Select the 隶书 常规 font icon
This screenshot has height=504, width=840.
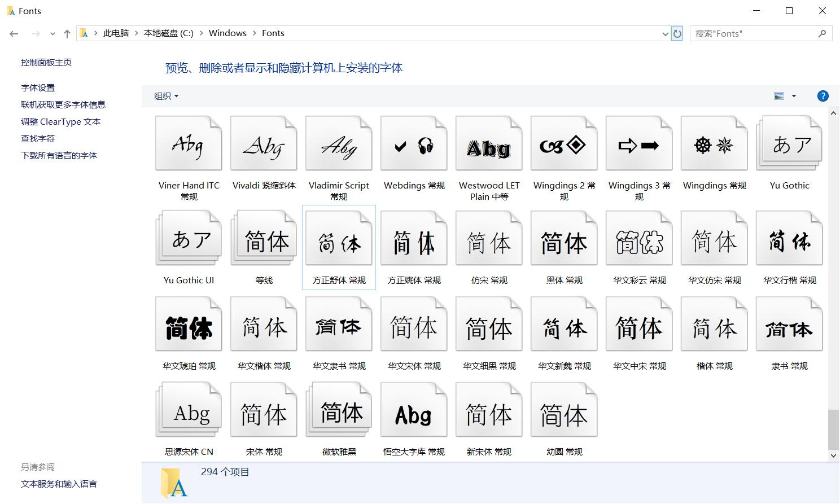[789, 324]
